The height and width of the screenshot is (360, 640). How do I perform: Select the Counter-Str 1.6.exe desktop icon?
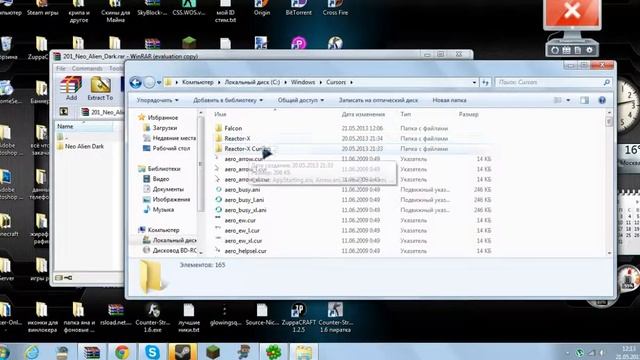click(x=152, y=318)
